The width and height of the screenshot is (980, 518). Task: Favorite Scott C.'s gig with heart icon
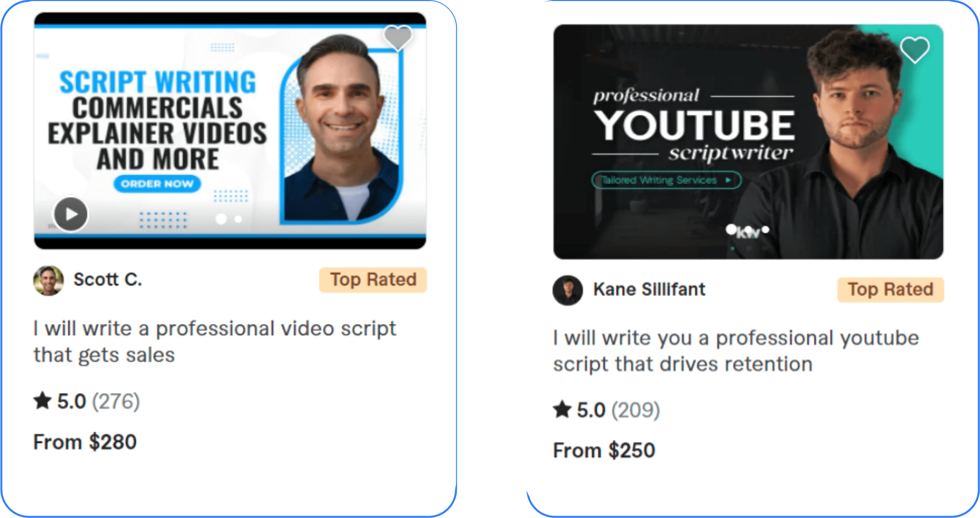[x=398, y=38]
